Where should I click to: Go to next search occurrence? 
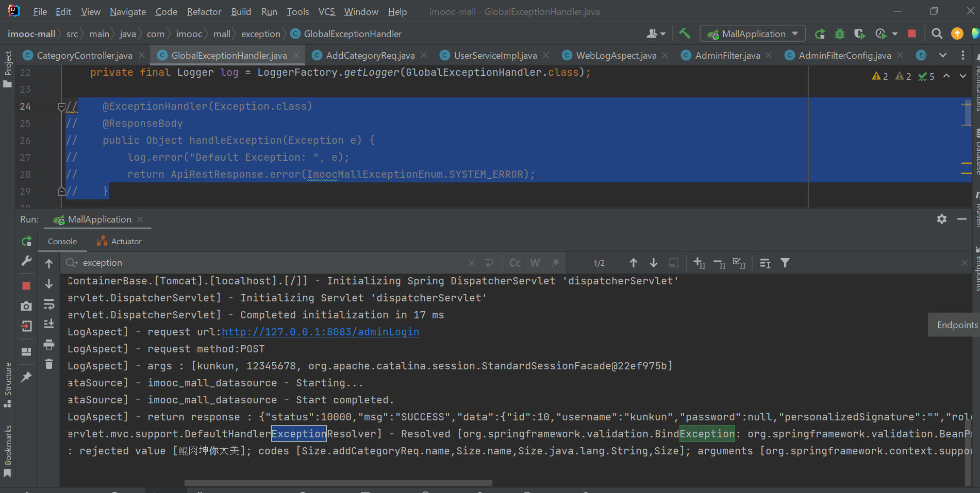[x=653, y=263]
